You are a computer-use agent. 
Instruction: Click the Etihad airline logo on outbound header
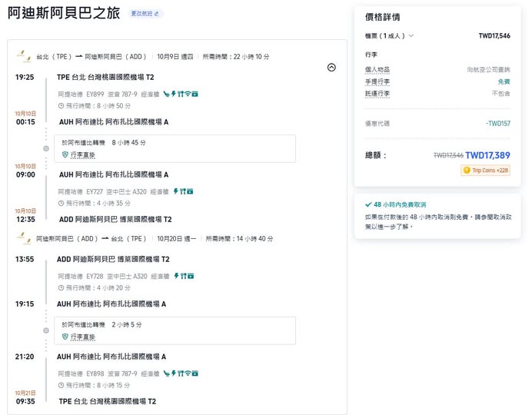[23, 57]
